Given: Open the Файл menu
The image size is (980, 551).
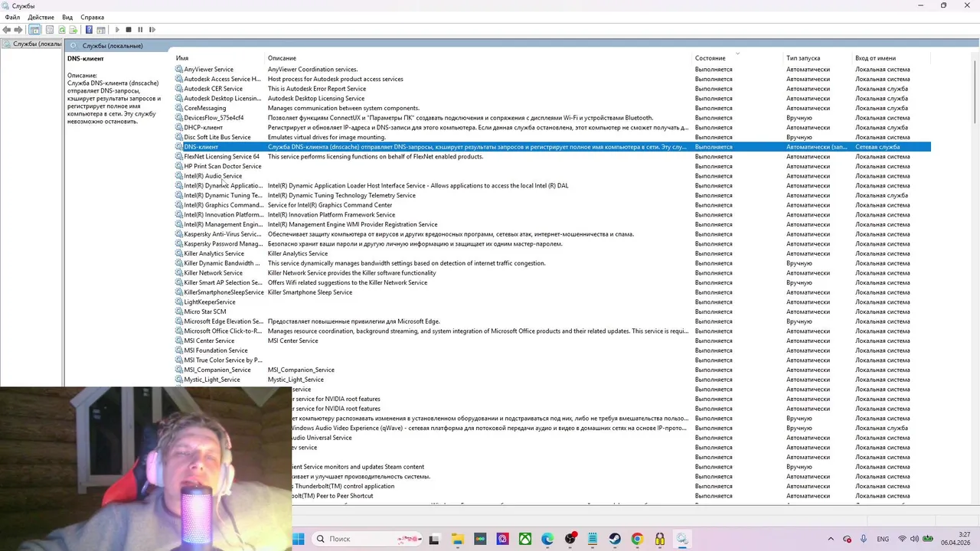Looking at the screenshot, I should 12,17.
